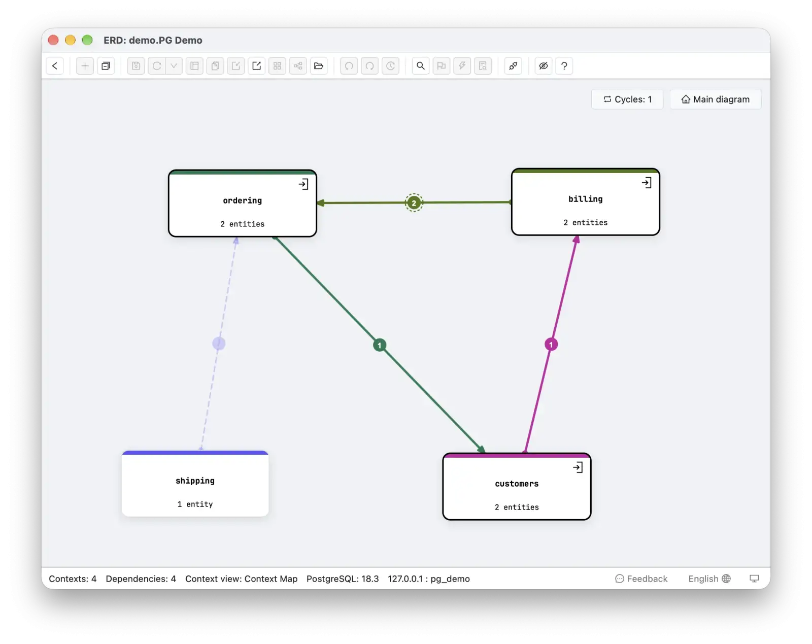Click the export external arrow icon
The image size is (812, 644).
click(257, 66)
